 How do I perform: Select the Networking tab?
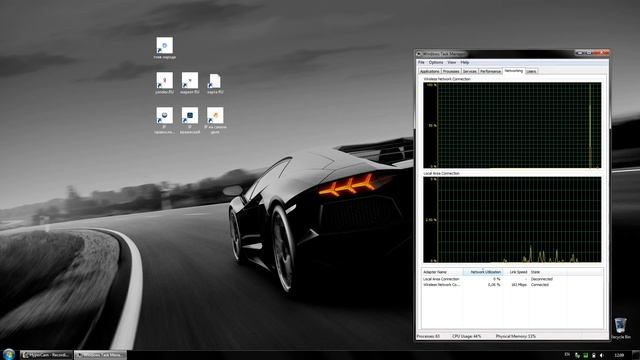[513, 71]
